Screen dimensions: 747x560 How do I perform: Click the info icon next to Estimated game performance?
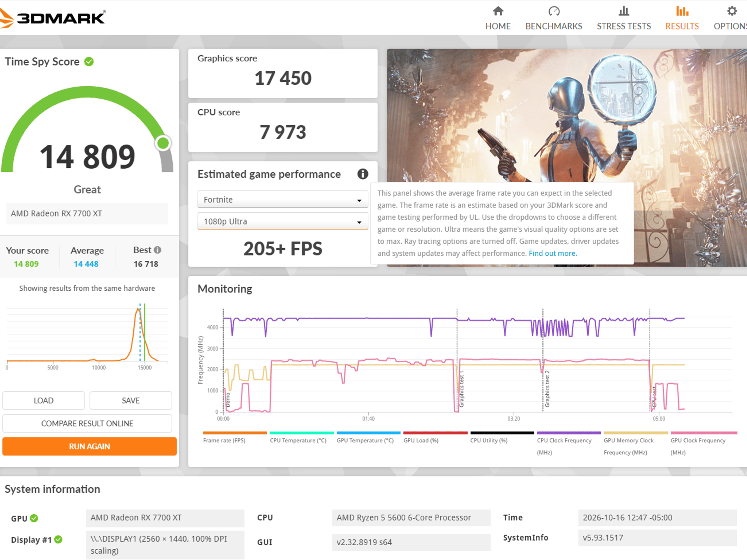[x=363, y=174]
